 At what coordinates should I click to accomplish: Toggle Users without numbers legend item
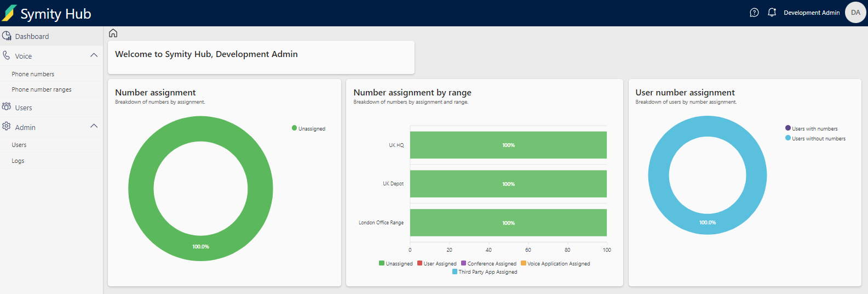pyautogui.click(x=815, y=138)
